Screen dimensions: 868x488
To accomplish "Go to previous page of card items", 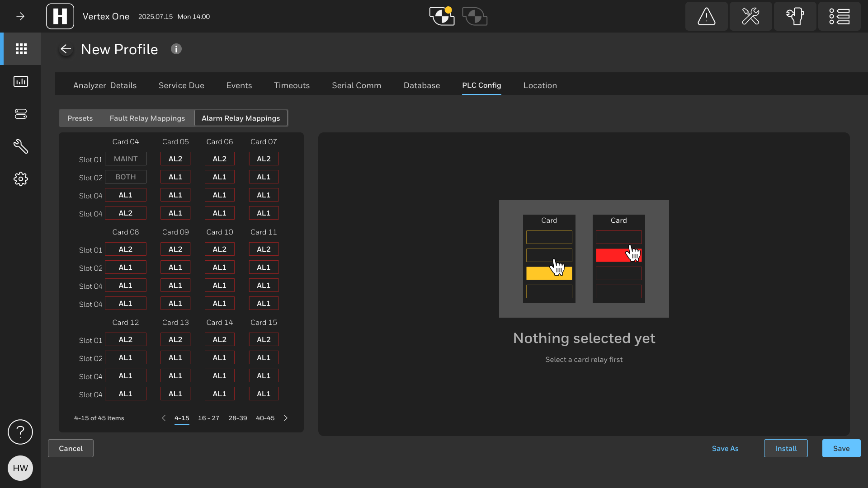I will pyautogui.click(x=164, y=418).
